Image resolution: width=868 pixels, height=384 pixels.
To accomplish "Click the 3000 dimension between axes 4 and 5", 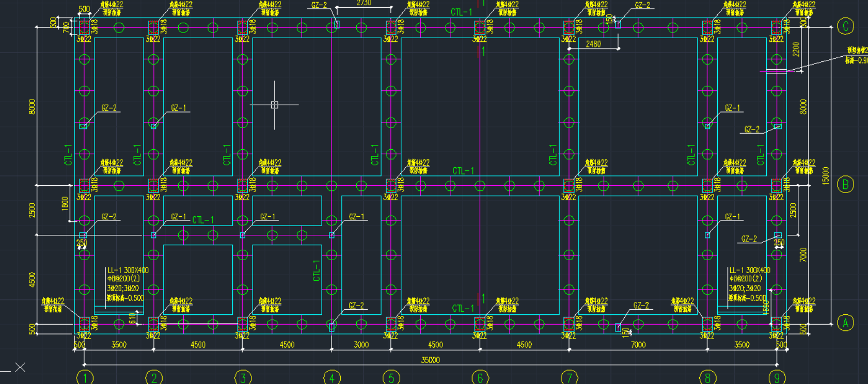I will (x=361, y=345).
